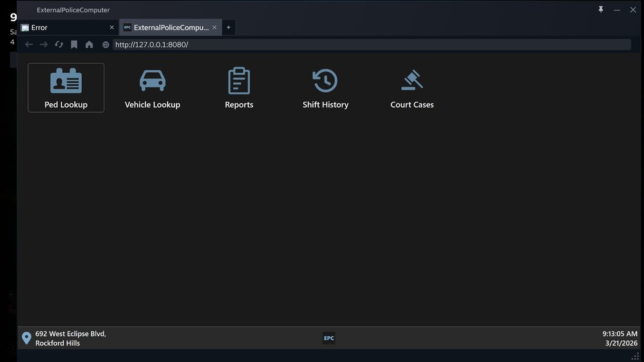Image resolution: width=644 pixels, height=362 pixels.
Task: Reload the page with refresh icon
Action: pyautogui.click(x=59, y=44)
